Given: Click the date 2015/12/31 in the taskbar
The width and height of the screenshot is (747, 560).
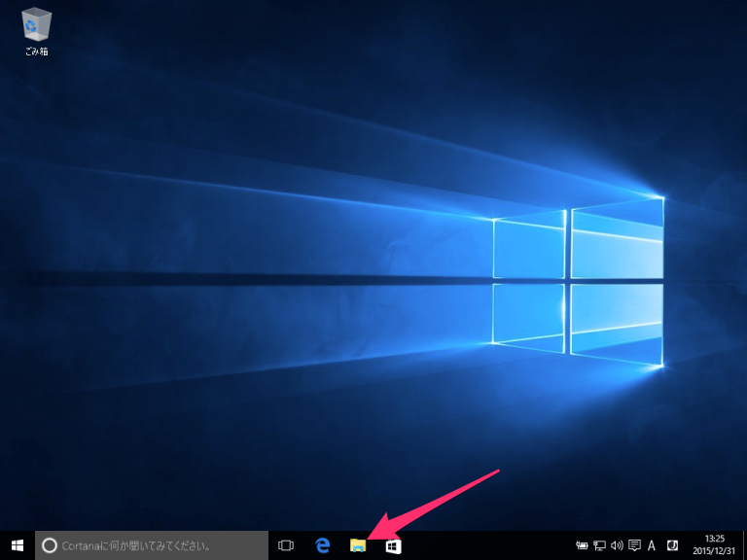Looking at the screenshot, I should click(715, 551).
